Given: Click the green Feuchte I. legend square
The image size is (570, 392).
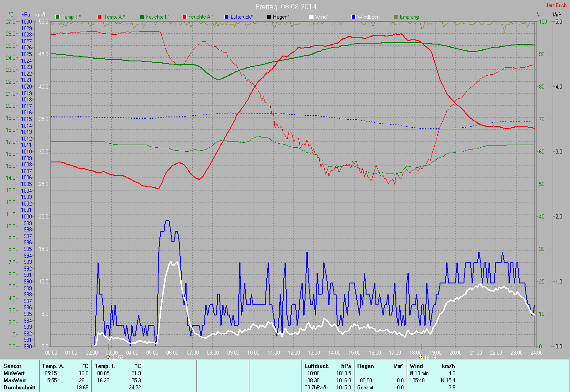Looking at the screenshot, I should click(x=142, y=17).
